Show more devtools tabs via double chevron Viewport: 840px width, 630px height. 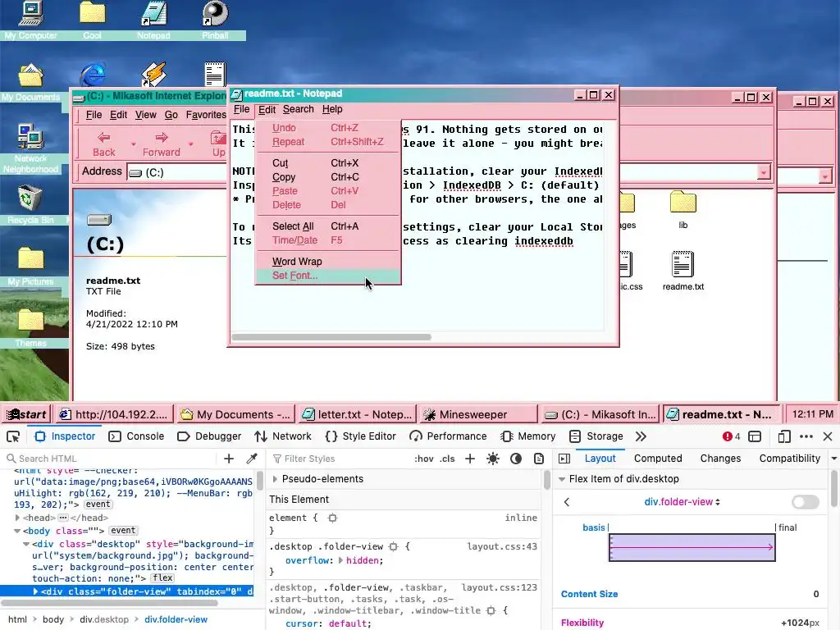tap(641, 436)
